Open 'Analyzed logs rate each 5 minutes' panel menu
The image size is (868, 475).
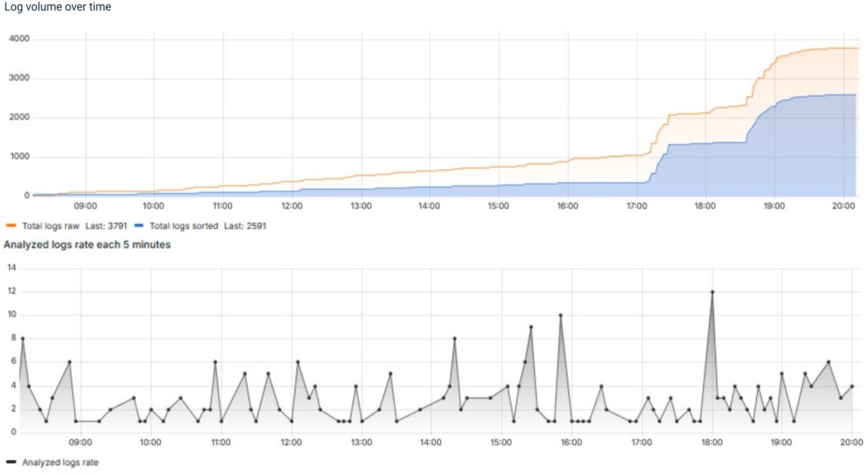[87, 245]
